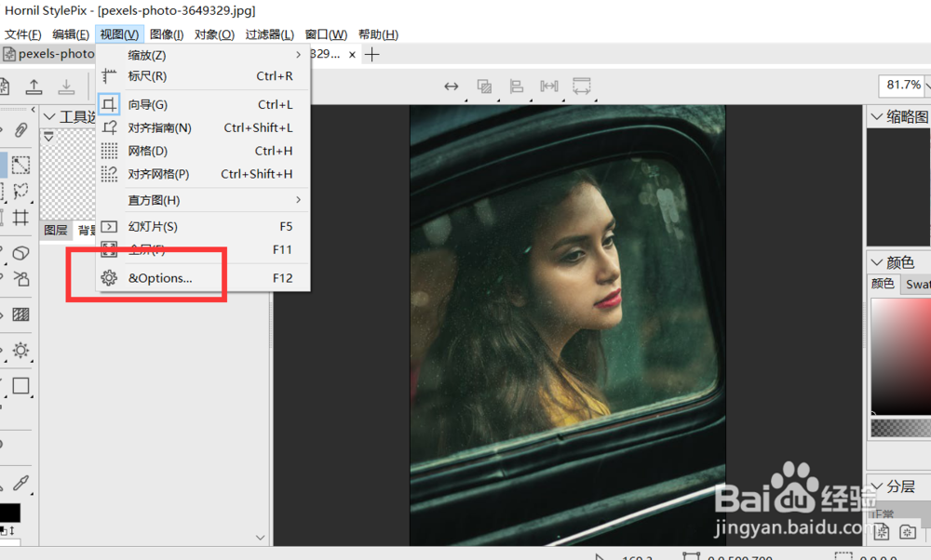Click the down arrow at tool options bottom
Viewport: 931px width, 560px height.
(x=260, y=538)
